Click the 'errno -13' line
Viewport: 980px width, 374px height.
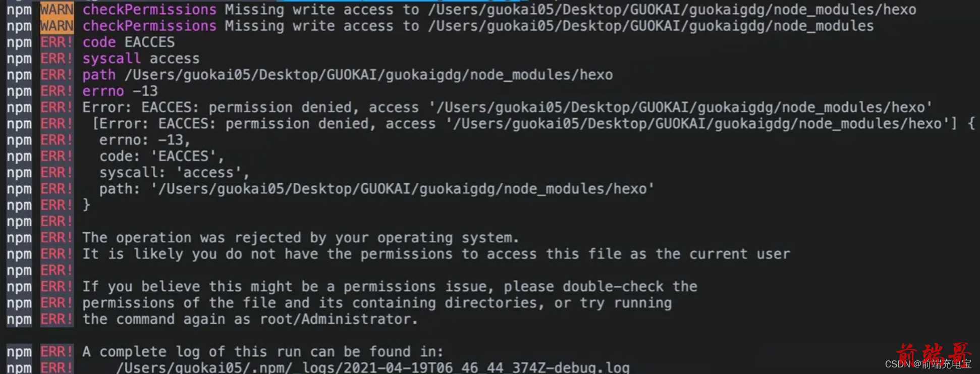(120, 91)
